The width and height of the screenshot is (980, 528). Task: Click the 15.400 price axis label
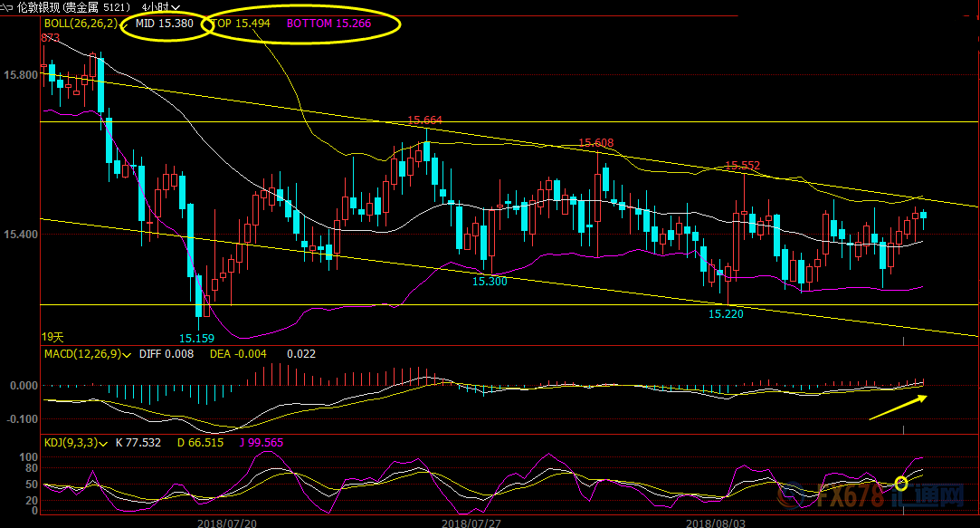(x=21, y=235)
